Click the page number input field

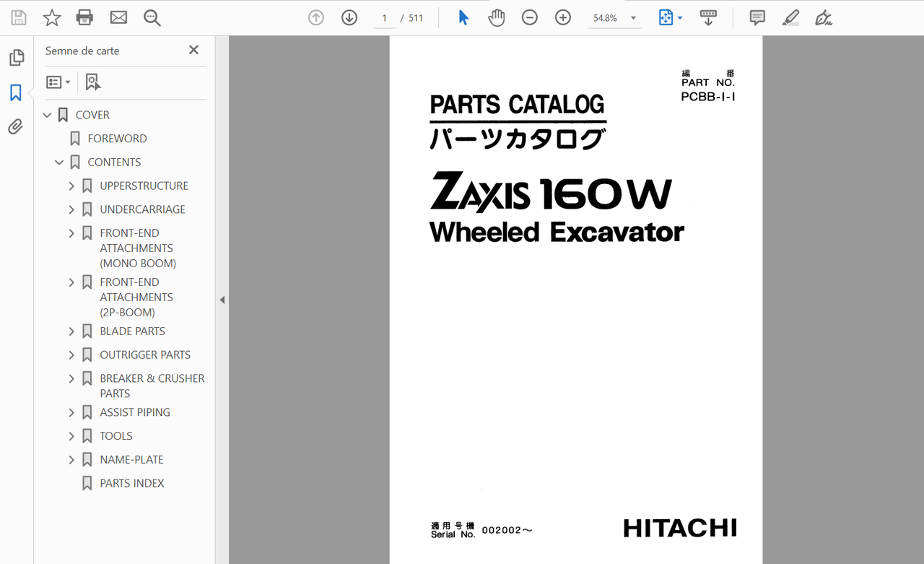coord(385,18)
